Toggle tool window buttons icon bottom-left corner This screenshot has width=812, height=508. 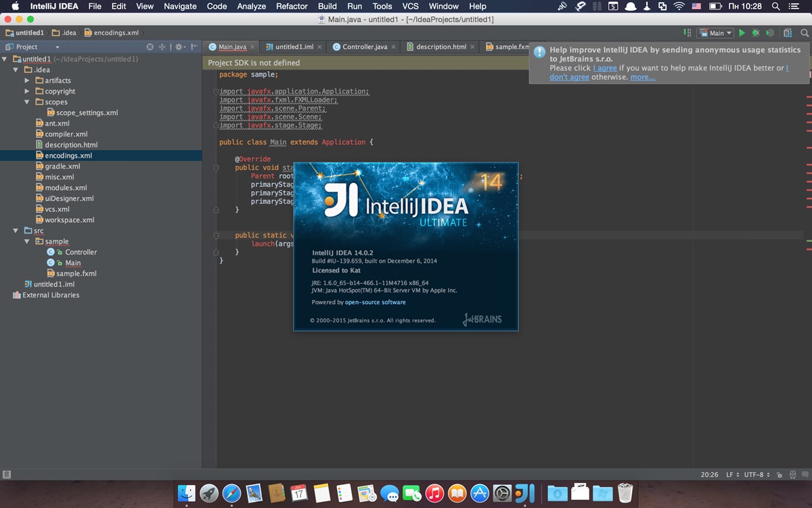[6, 475]
